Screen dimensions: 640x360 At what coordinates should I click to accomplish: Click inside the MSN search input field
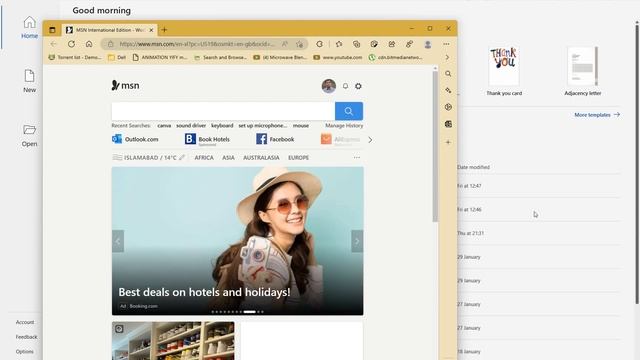coord(223,111)
